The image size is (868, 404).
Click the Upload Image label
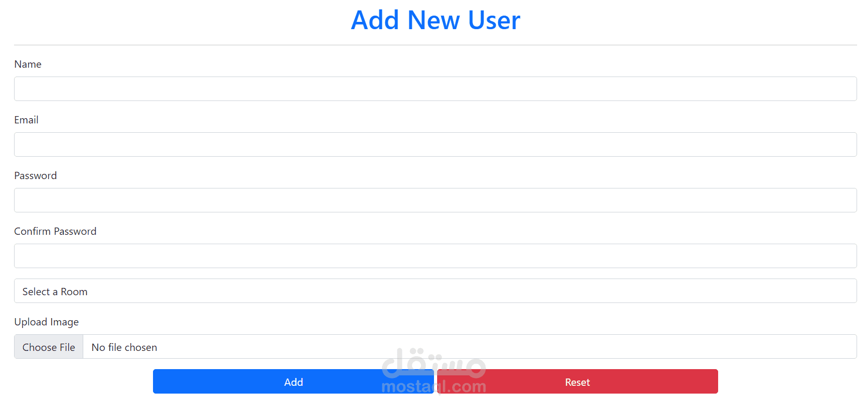(46, 322)
